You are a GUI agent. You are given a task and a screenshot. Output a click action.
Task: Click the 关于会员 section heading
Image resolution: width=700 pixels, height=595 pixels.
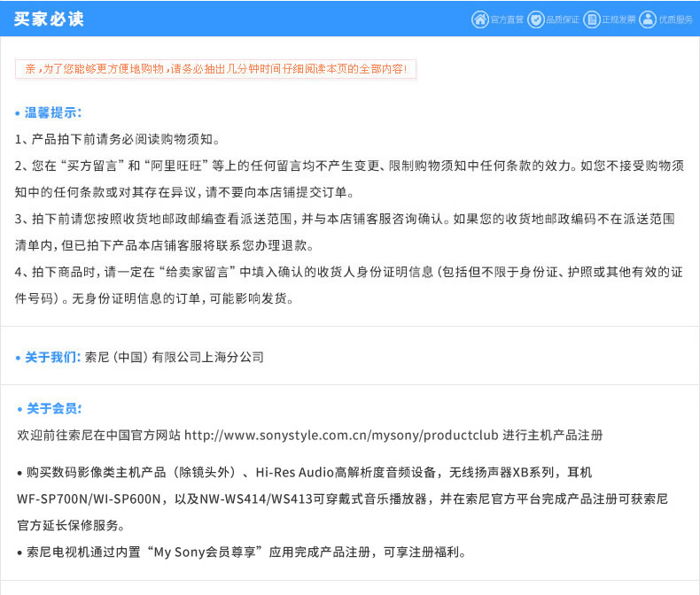(54, 408)
